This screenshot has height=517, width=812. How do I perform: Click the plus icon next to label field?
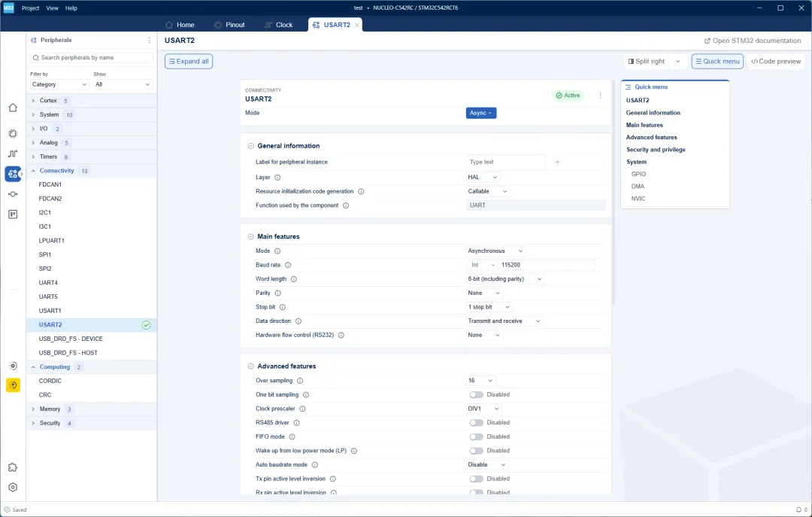point(557,163)
